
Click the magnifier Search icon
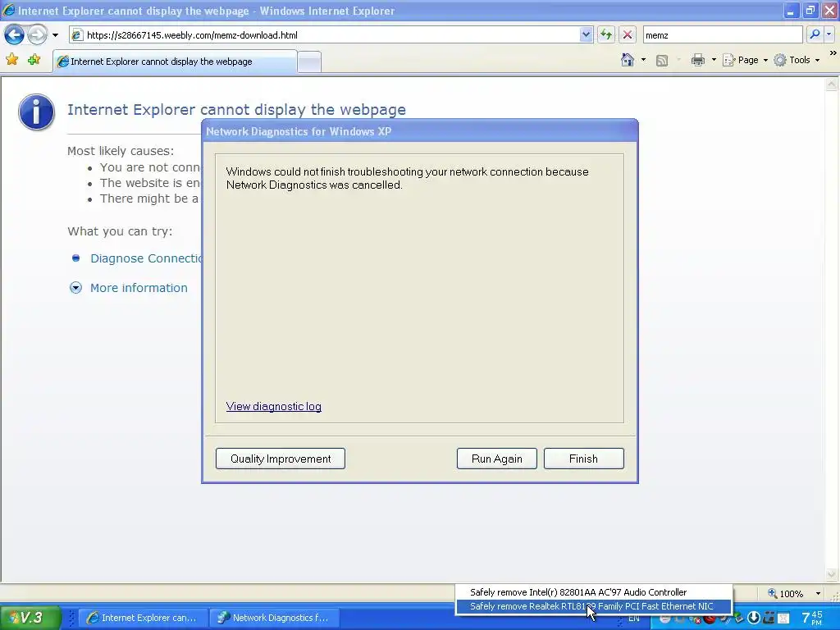815,34
